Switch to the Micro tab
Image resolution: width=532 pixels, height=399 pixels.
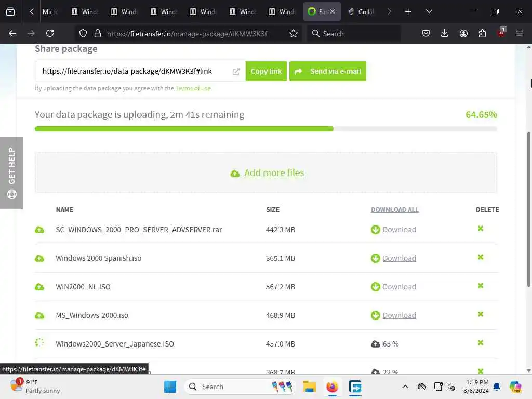pos(50,11)
